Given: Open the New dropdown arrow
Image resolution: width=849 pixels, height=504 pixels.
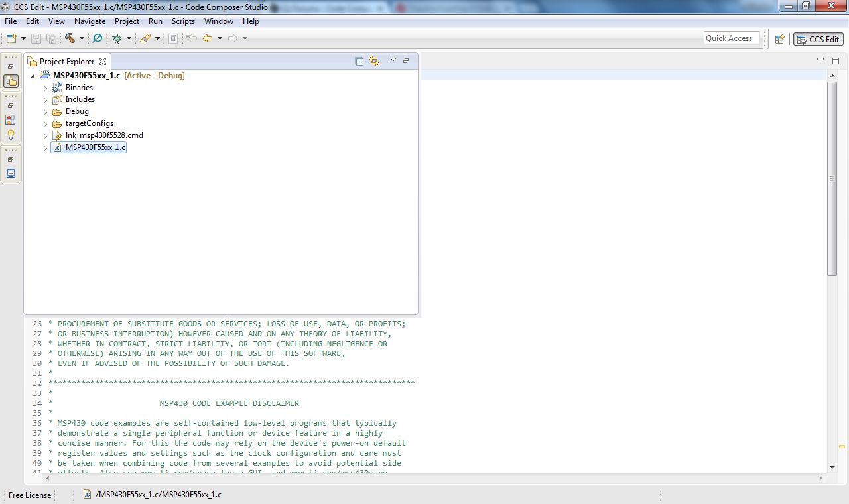Looking at the screenshot, I should pos(23,38).
